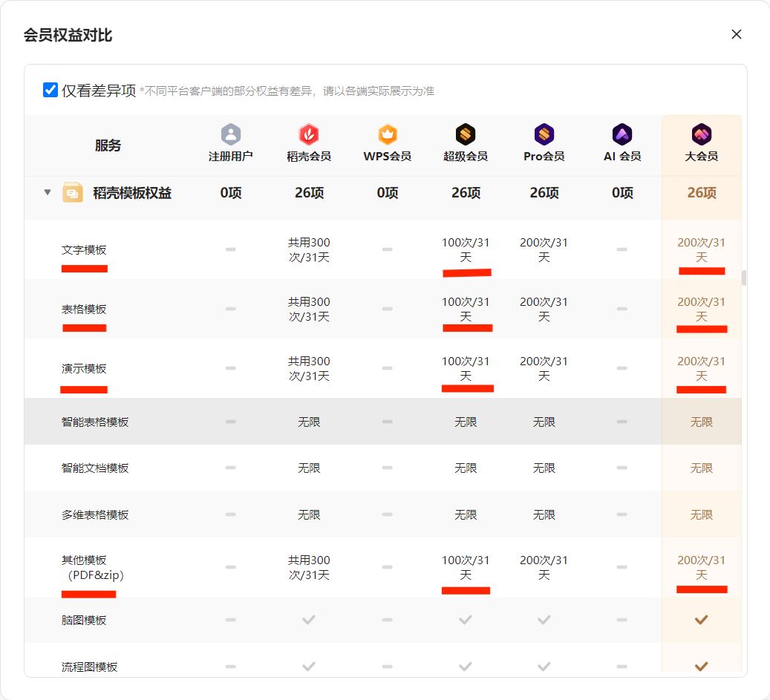Close the 会员权益对比 dialog
The height and width of the screenshot is (700, 770).
click(736, 34)
